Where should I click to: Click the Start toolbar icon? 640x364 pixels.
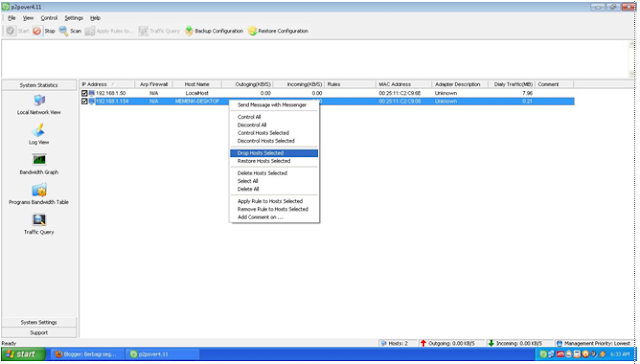11,31
